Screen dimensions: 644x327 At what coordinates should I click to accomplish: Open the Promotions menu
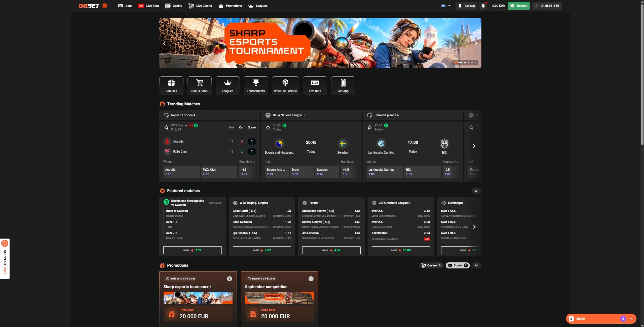(230, 6)
